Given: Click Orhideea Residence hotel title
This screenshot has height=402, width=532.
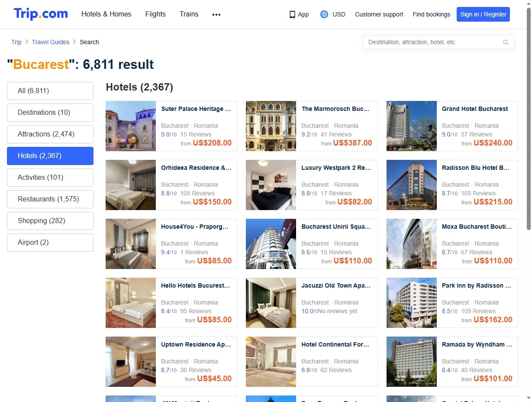Looking at the screenshot, I should (x=196, y=168).
